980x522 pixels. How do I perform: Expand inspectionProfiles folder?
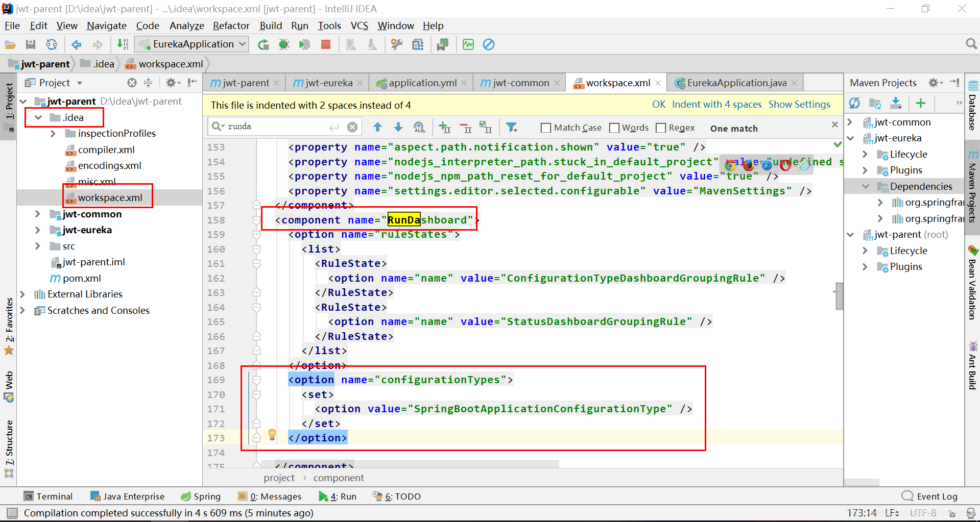pos(53,134)
